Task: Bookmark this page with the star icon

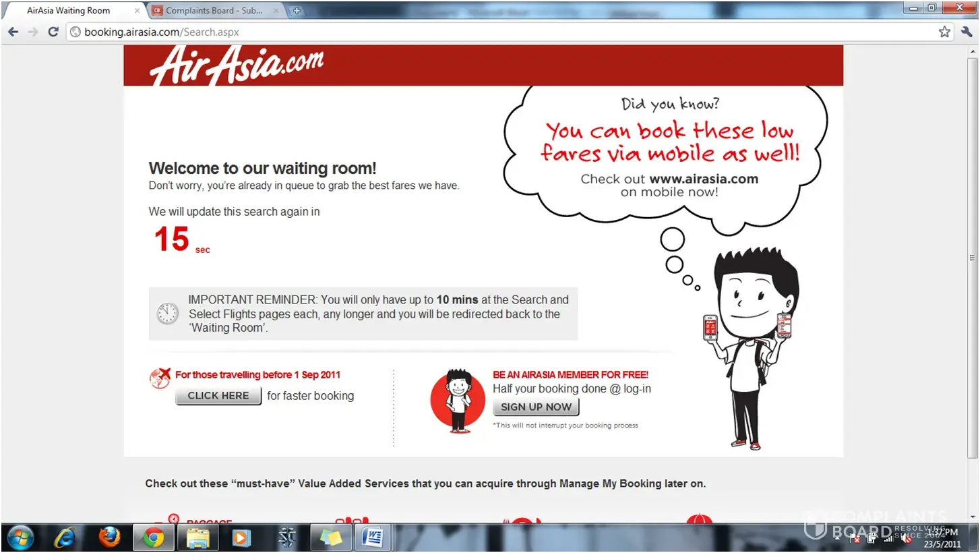Action: pyautogui.click(x=944, y=32)
